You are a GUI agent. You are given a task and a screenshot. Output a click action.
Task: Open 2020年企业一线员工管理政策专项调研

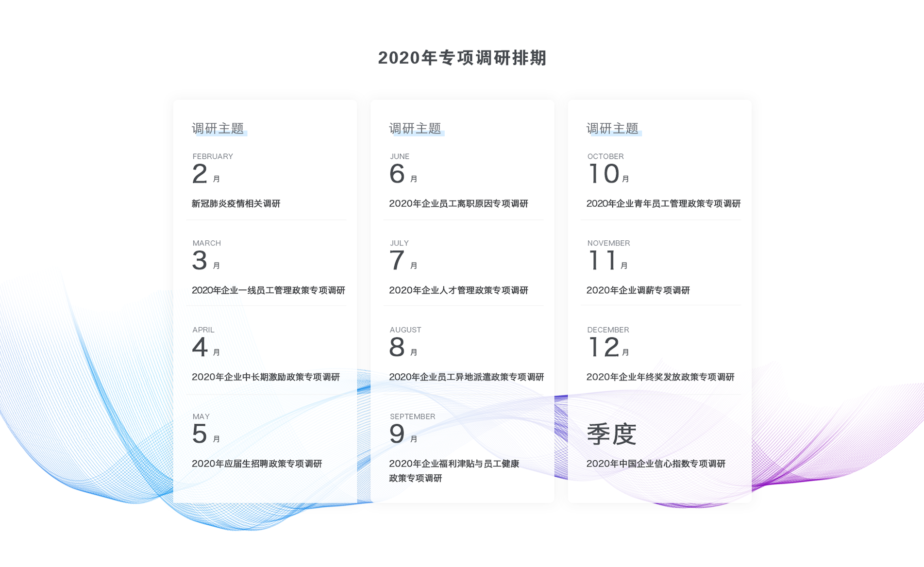pos(269,290)
